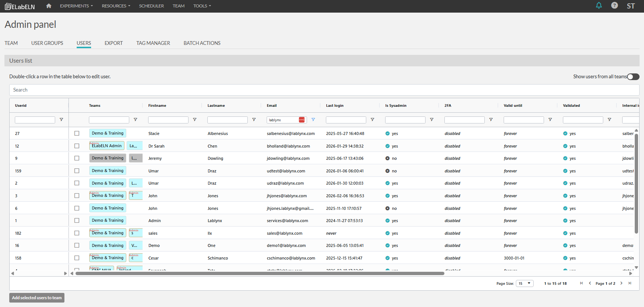Go to the next page arrow
This screenshot has height=307, width=644.
621,283
